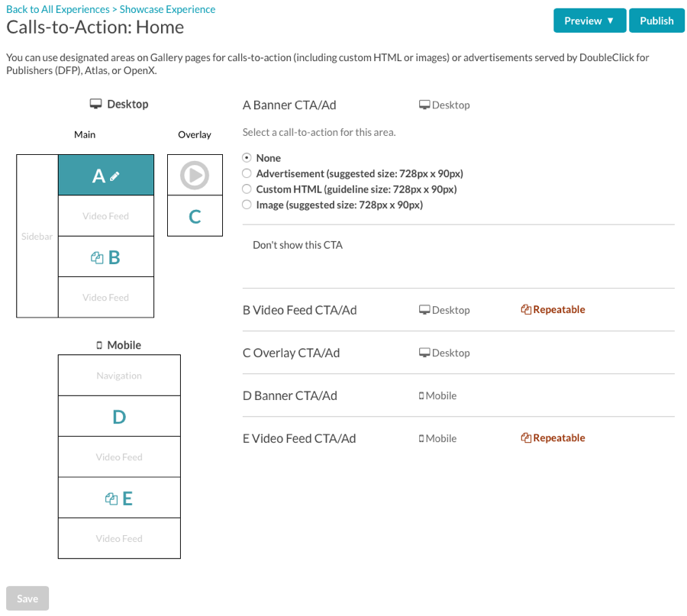Expand the D Banner CTA/Ad section

pos(458,395)
